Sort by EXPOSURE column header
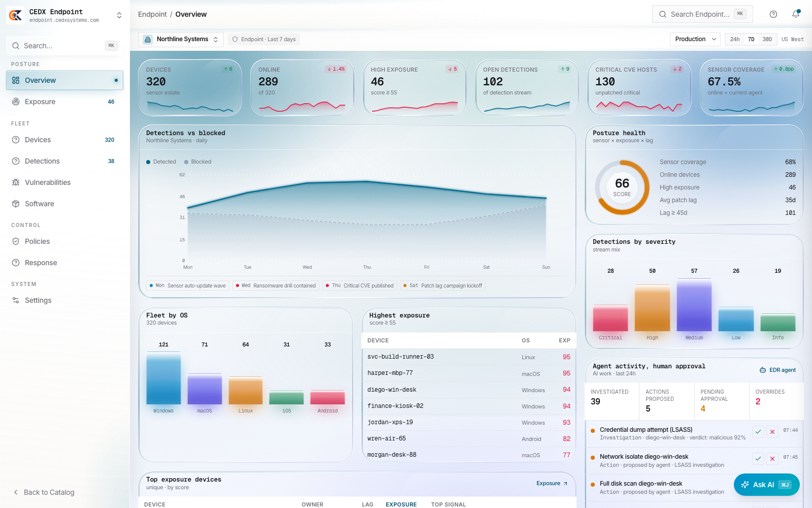Viewport: 812px width, 508px height. click(401, 504)
